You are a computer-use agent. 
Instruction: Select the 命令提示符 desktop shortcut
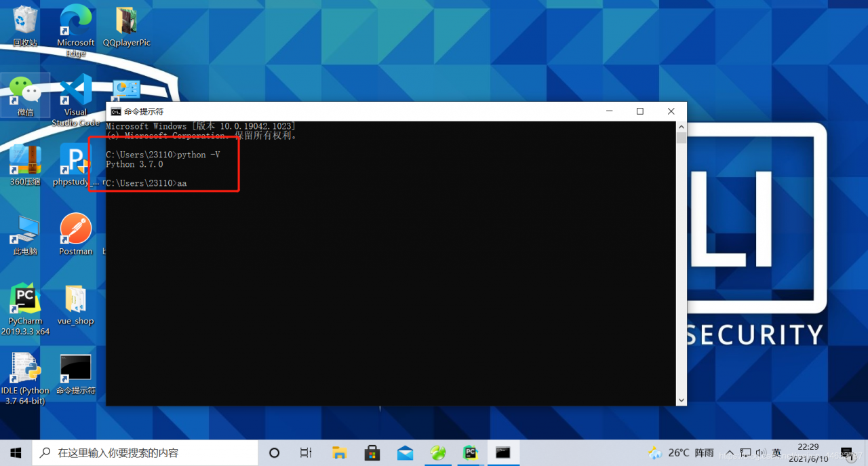click(76, 374)
